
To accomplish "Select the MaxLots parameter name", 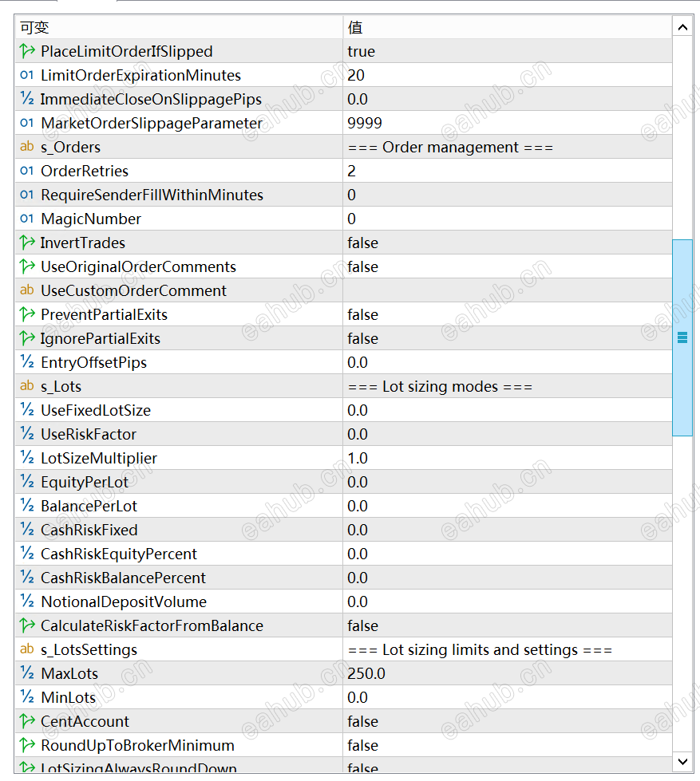I will click(69, 673).
